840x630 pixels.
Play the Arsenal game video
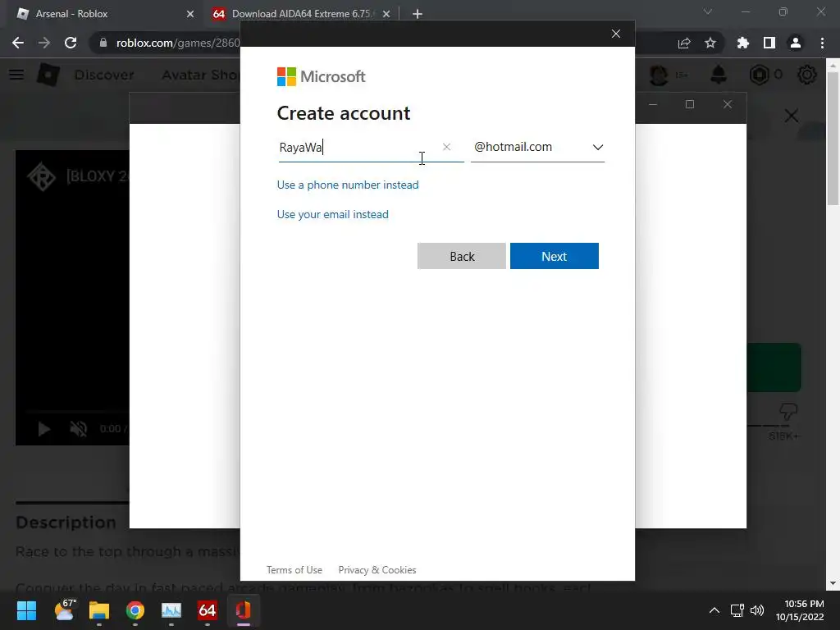(44, 428)
